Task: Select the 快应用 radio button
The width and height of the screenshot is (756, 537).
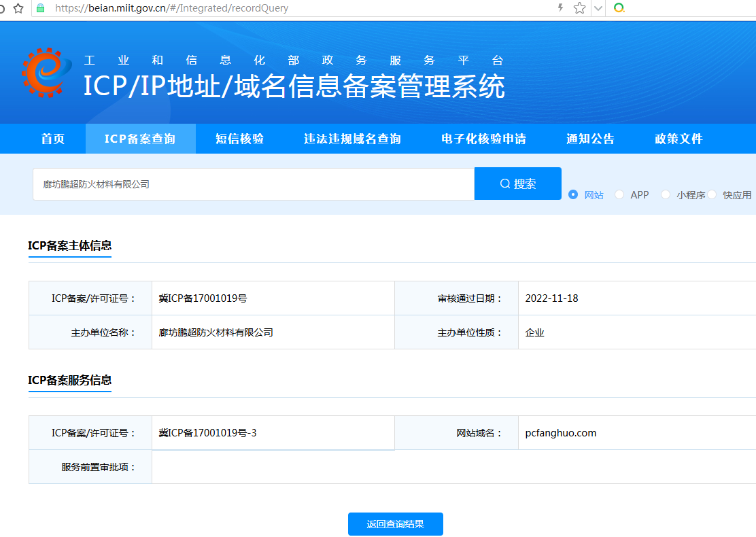Action: tap(712, 194)
